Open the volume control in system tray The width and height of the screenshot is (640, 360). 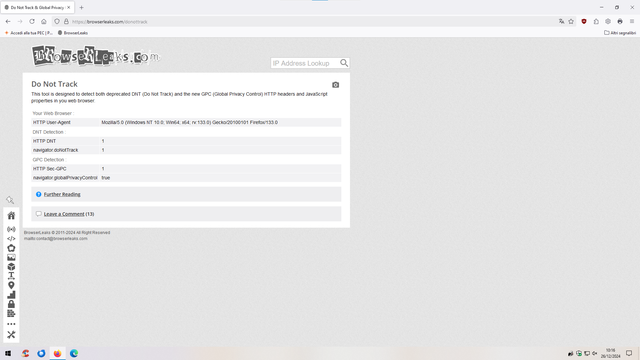(x=595, y=353)
